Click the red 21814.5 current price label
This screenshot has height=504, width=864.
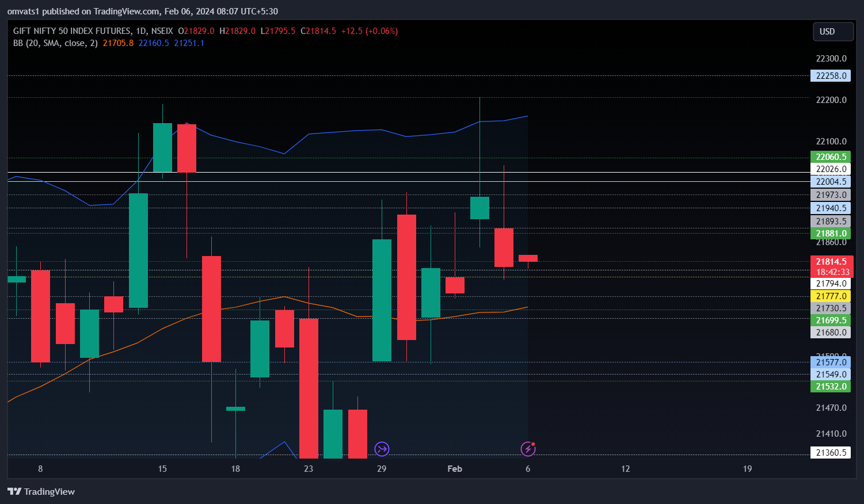(x=831, y=262)
